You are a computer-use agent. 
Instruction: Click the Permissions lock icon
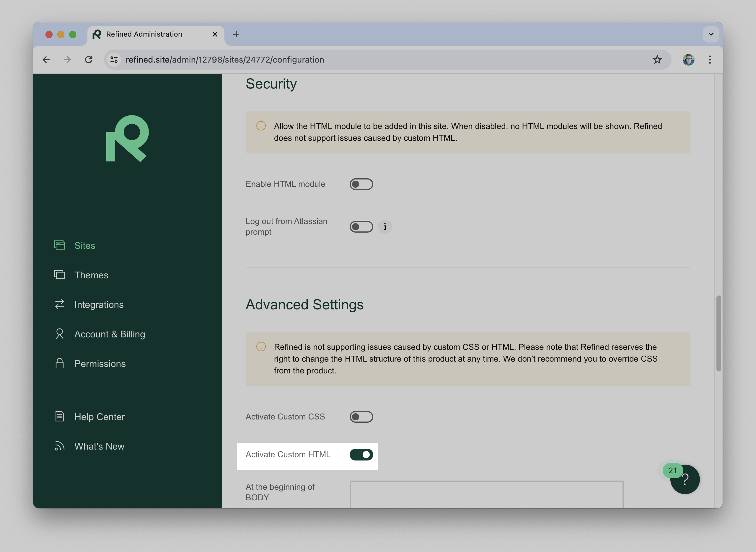coord(59,364)
